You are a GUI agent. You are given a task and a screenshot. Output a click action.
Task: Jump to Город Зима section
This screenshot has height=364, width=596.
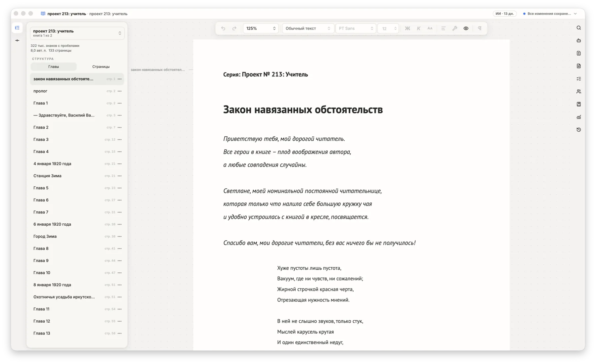[77, 236]
